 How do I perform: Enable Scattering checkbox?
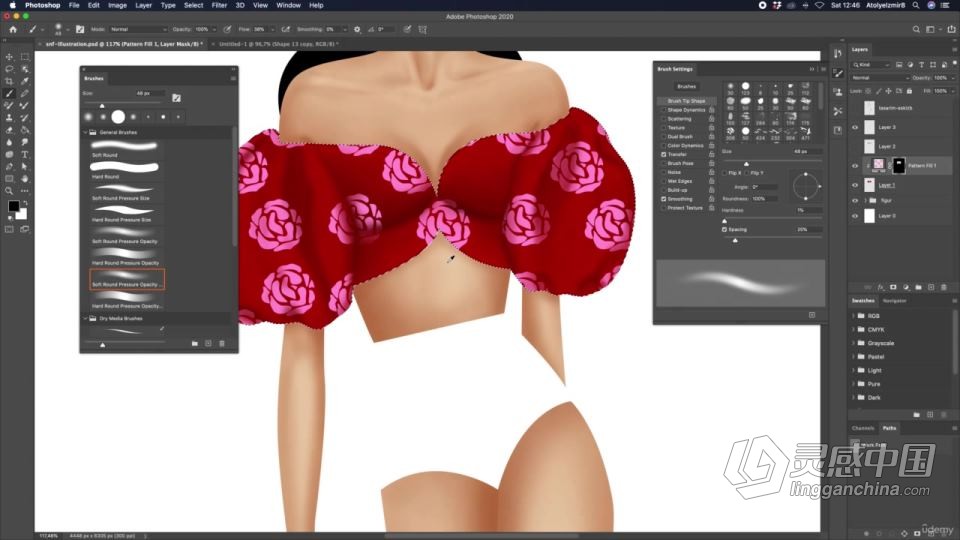(x=664, y=119)
